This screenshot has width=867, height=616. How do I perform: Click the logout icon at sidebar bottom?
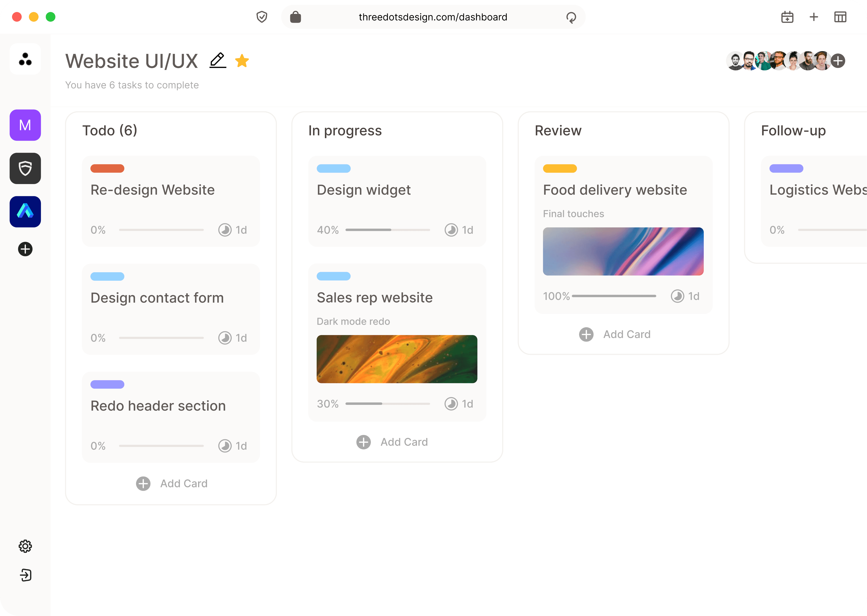25,575
